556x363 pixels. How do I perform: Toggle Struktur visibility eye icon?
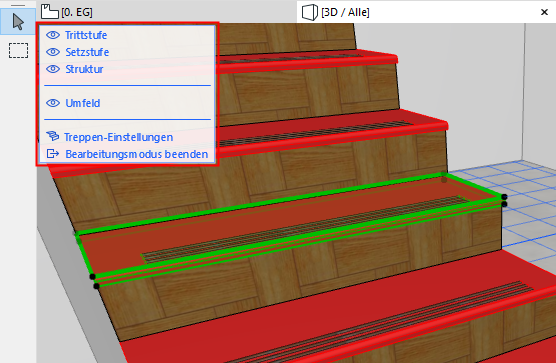coord(53,69)
